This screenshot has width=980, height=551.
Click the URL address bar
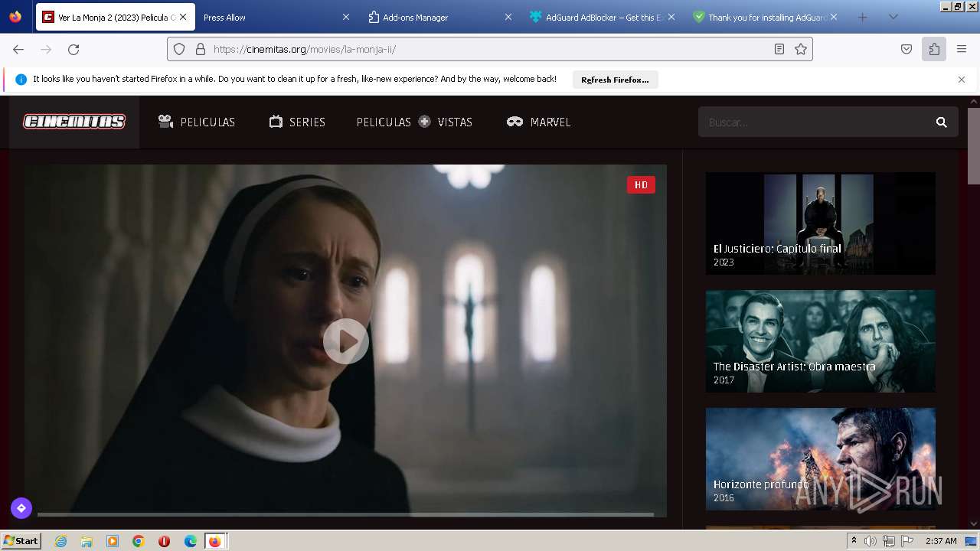[490, 49]
